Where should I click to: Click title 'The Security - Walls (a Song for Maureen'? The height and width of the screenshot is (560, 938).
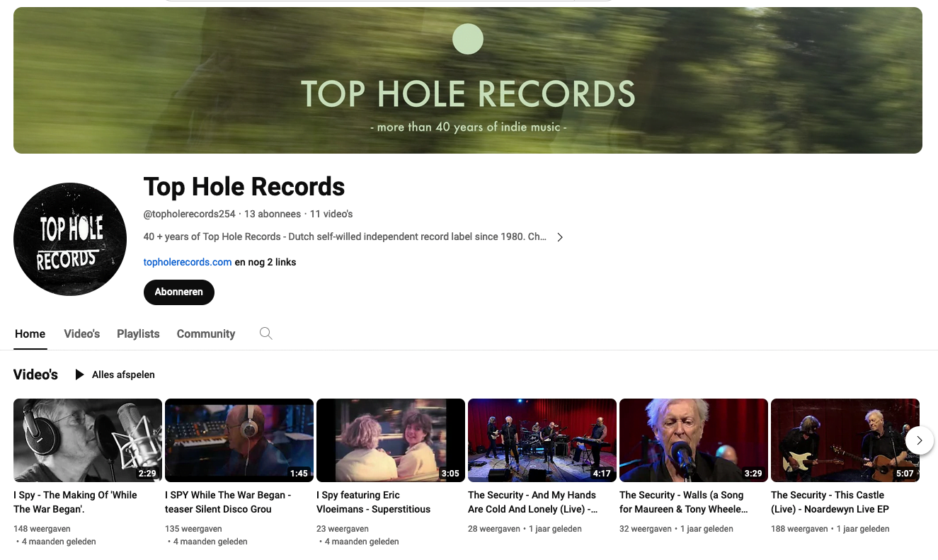tap(684, 502)
